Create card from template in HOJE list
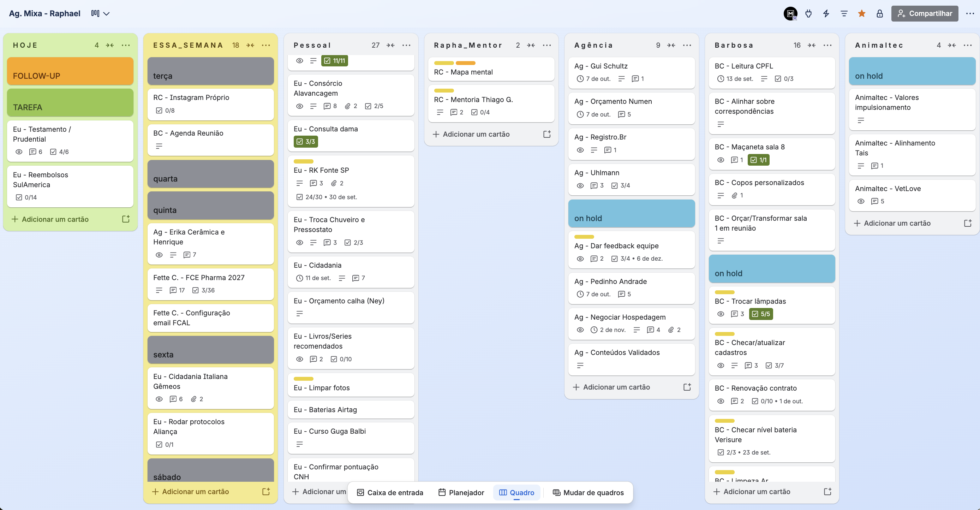The image size is (980, 510). pyautogui.click(x=126, y=219)
